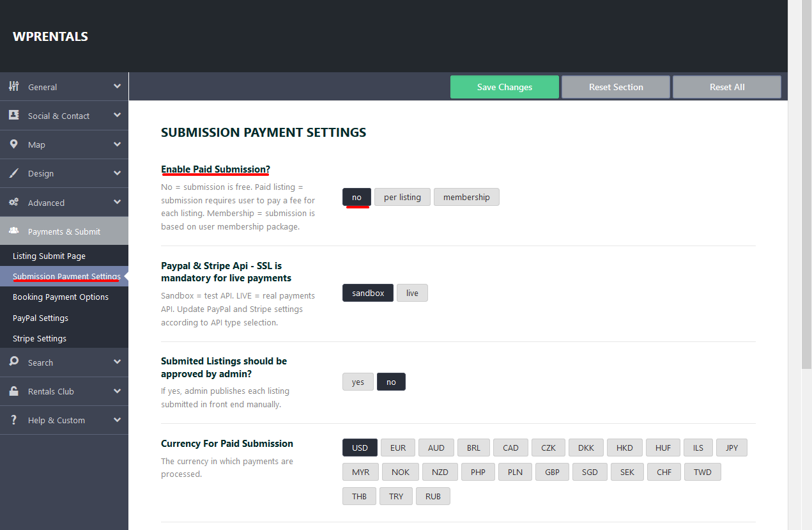Screen dimensions: 812x530
Task: Click the Rentals Club unlock icon
Action: click(13, 391)
